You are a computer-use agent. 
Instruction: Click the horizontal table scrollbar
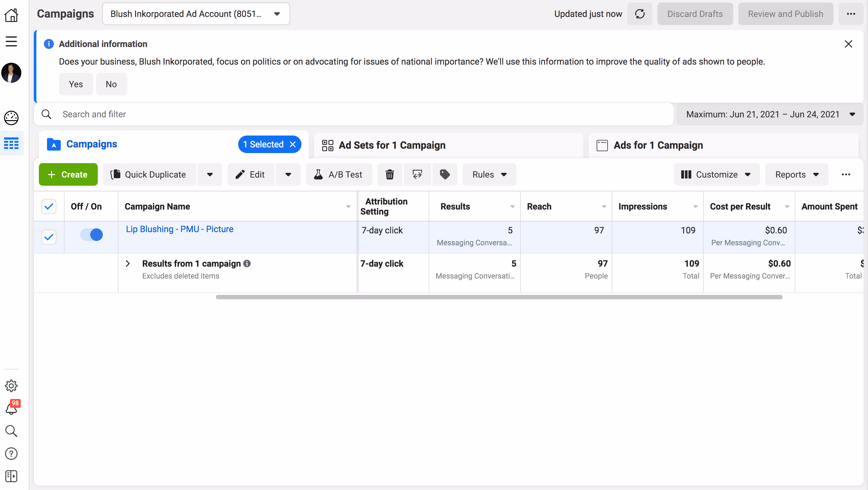tap(499, 297)
